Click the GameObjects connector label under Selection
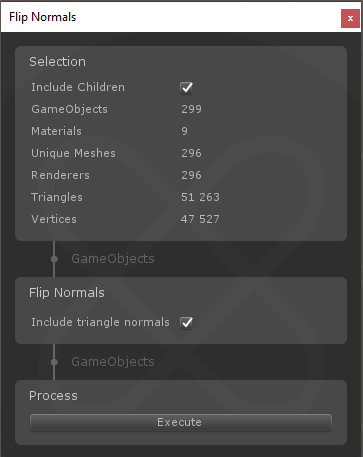This screenshot has width=363, height=457. [113, 259]
